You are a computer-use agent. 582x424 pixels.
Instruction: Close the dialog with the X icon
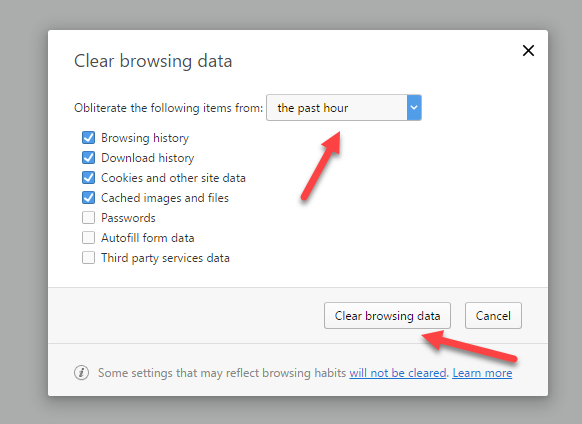click(x=528, y=50)
